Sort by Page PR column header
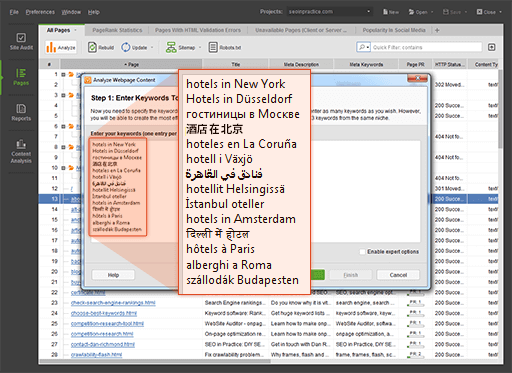This screenshot has width=512, height=373. [415, 64]
